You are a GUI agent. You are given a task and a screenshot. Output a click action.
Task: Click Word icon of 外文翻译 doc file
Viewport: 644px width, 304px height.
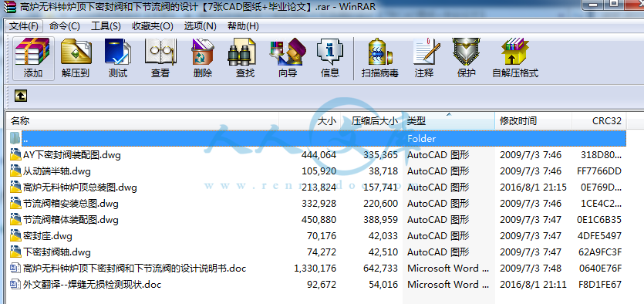tap(15, 284)
